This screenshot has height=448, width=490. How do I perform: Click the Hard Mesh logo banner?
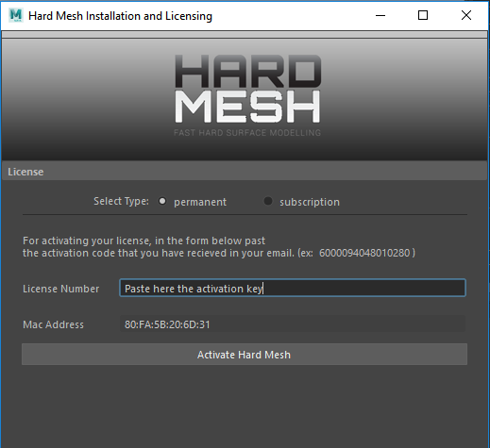[x=245, y=99]
